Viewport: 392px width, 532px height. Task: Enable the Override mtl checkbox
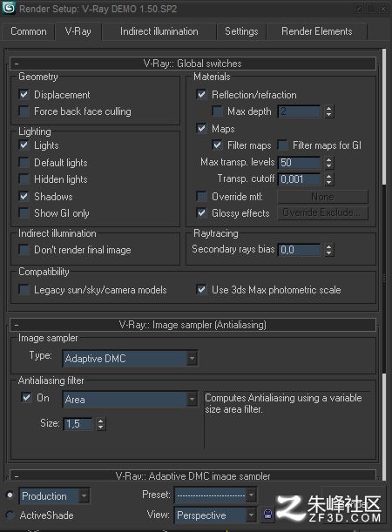201,196
